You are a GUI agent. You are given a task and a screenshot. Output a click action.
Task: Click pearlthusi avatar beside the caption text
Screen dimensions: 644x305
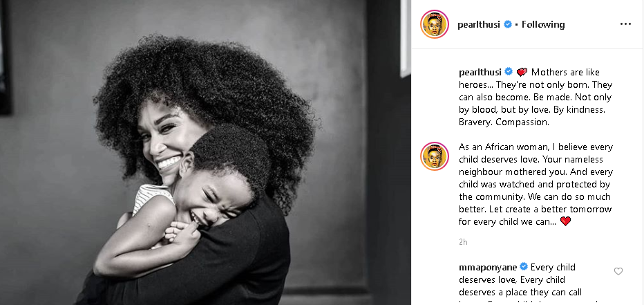[x=435, y=156]
